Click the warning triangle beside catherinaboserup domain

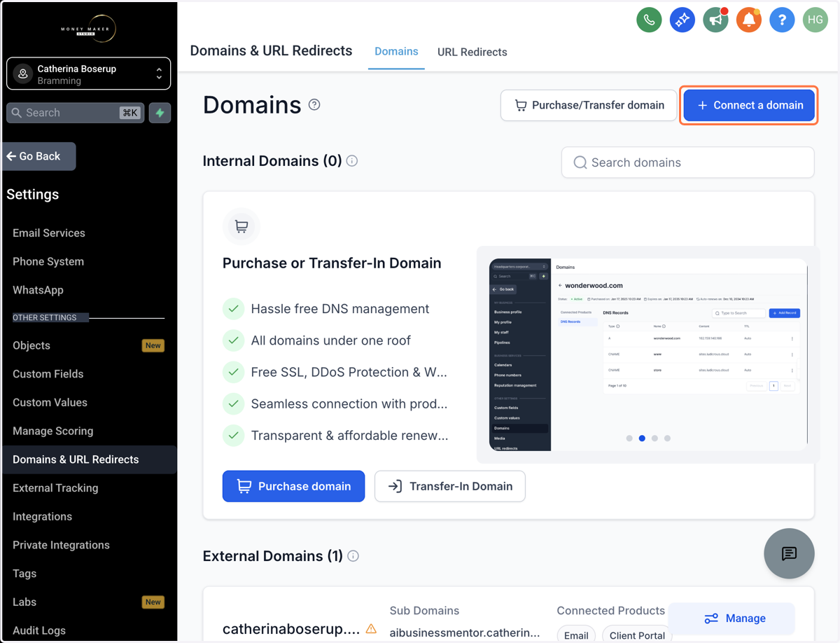[x=371, y=629]
